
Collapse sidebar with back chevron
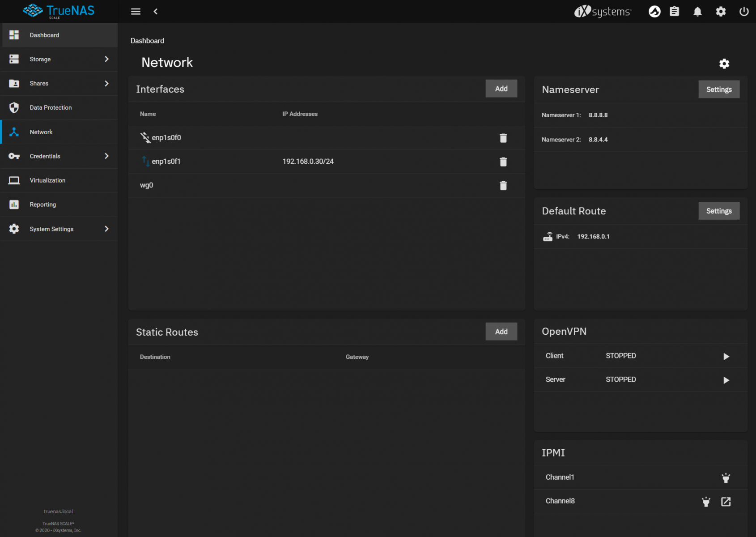tap(155, 12)
